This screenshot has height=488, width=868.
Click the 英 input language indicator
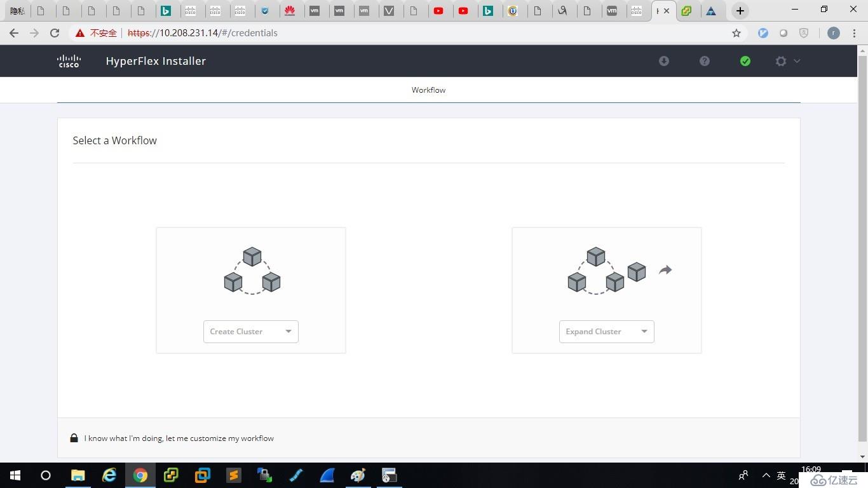tap(782, 475)
